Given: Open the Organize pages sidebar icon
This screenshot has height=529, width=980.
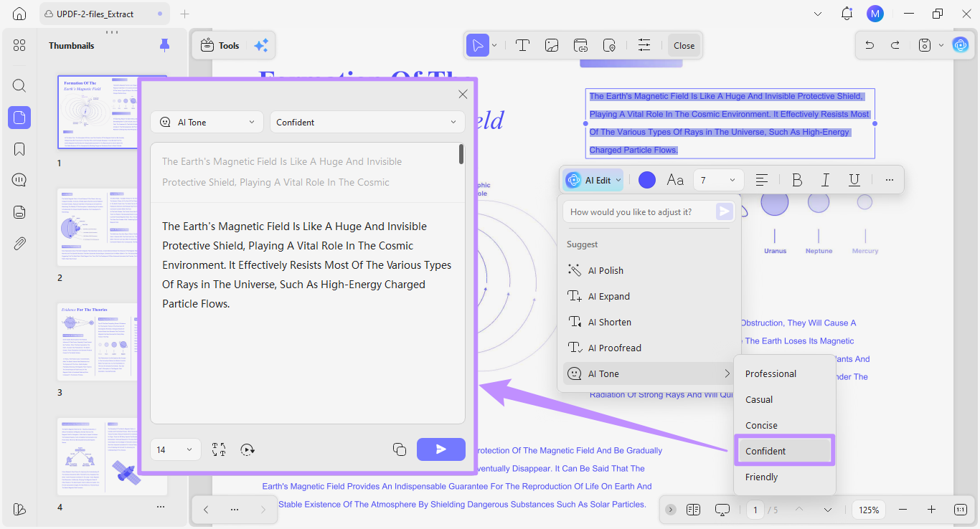Looking at the screenshot, I should pyautogui.click(x=19, y=46).
